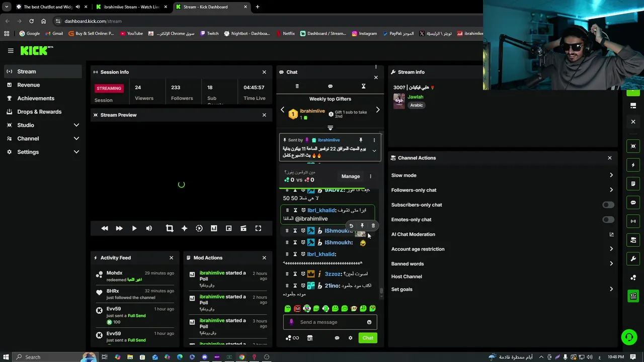Open the green support chat bubble
The width and height of the screenshot is (644, 362).
(629, 337)
